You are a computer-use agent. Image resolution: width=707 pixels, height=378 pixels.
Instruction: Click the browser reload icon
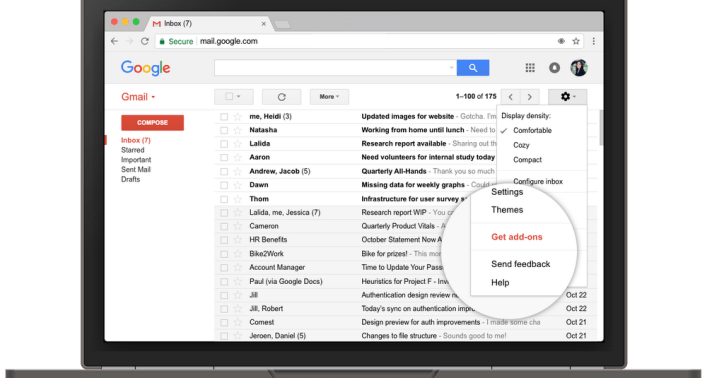145,41
